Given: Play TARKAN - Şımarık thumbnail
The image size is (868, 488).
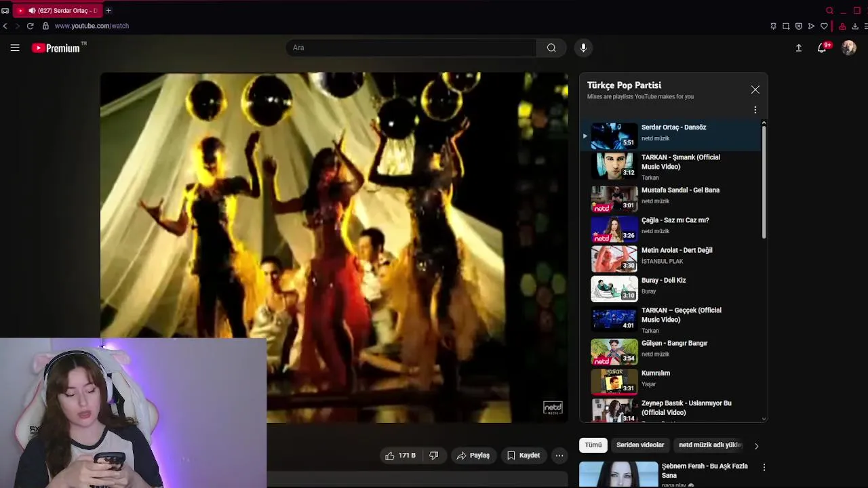Looking at the screenshot, I should tap(614, 165).
